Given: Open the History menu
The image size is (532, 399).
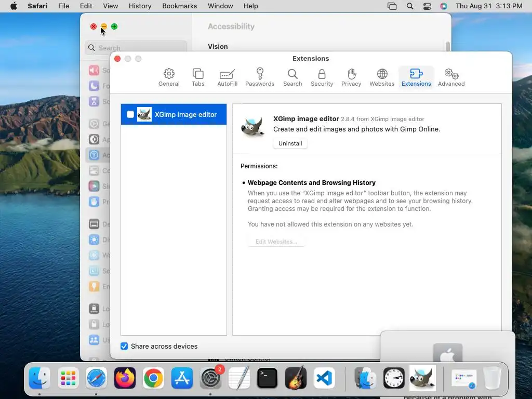Looking at the screenshot, I should click(140, 6).
